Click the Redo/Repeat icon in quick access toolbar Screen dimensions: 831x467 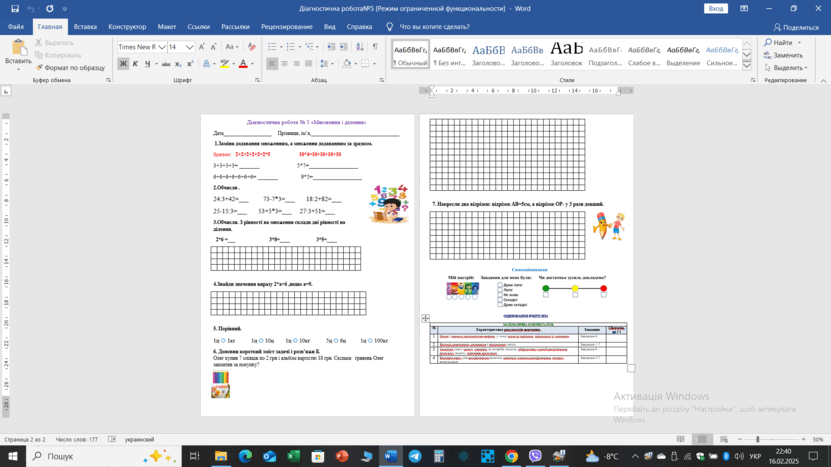(x=50, y=8)
